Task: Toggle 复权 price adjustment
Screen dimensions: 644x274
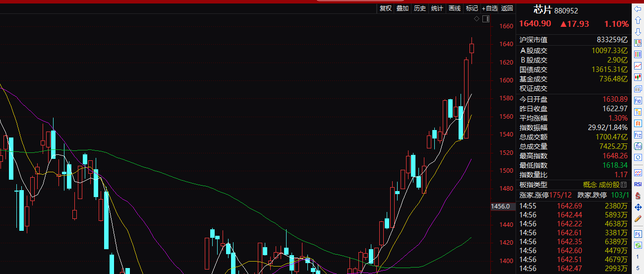Action: click(x=386, y=8)
